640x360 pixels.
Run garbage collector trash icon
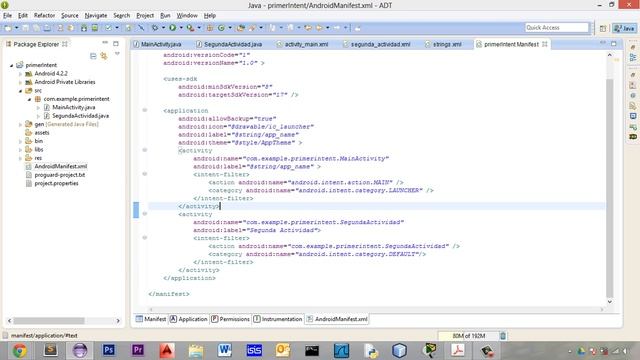click(503, 336)
